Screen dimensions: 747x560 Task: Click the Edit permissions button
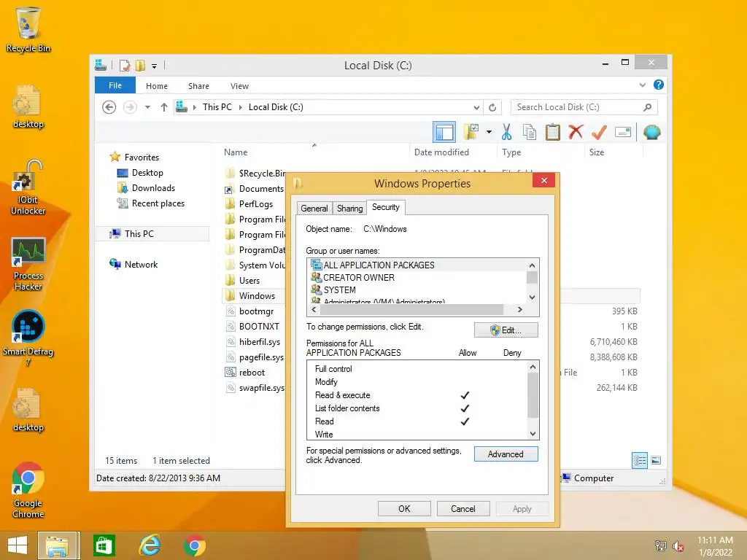tap(506, 330)
